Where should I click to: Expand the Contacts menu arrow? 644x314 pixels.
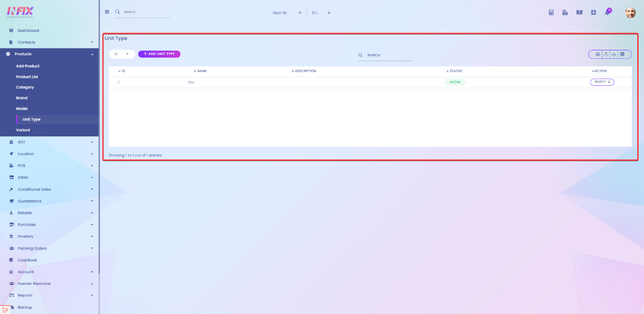pyautogui.click(x=92, y=42)
